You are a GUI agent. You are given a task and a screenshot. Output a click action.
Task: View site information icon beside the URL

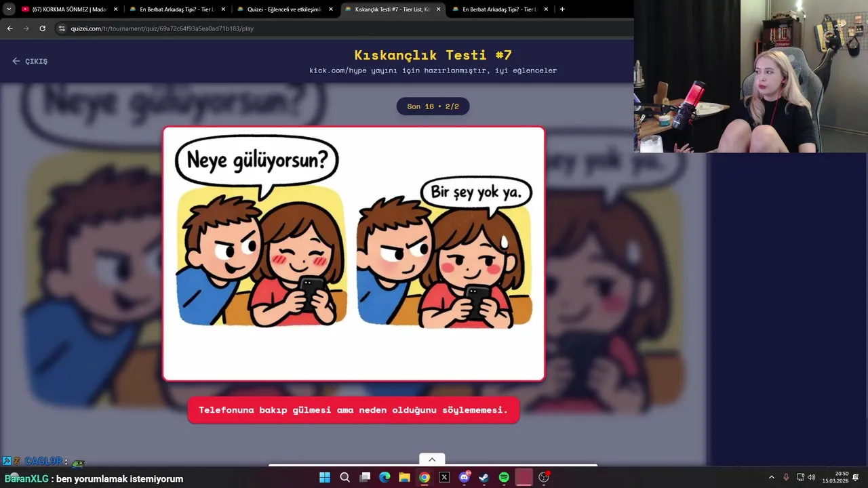62,28
